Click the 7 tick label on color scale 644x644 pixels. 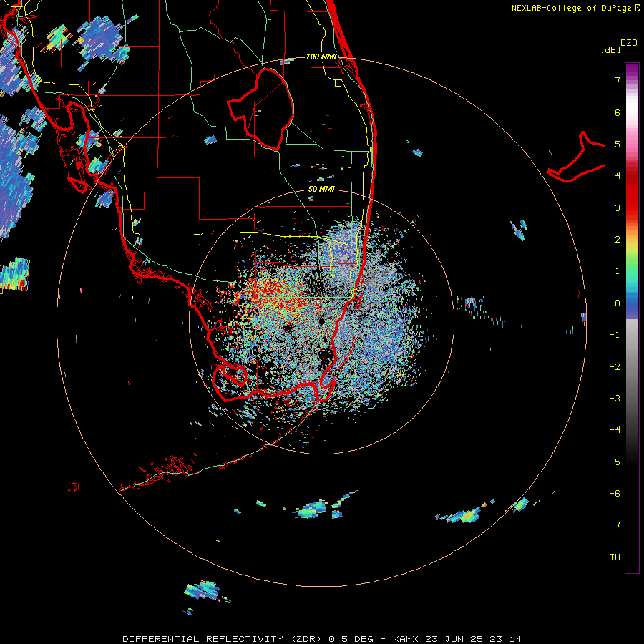coord(618,80)
